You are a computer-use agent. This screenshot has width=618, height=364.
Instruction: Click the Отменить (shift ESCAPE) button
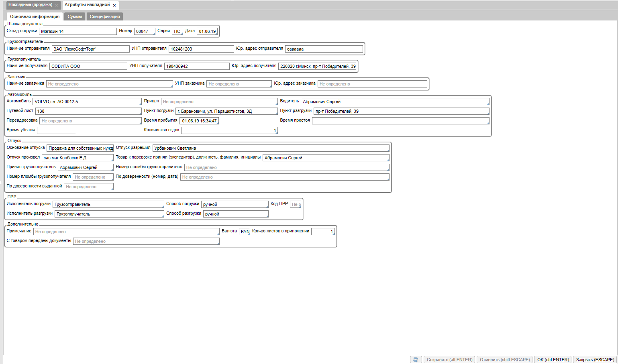[505, 360]
